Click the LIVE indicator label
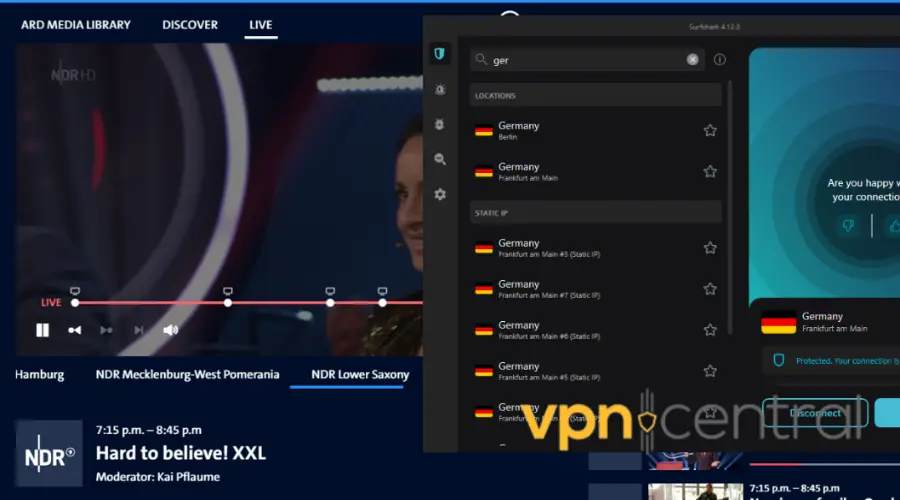Viewport: 900px width, 500px height. [x=51, y=303]
